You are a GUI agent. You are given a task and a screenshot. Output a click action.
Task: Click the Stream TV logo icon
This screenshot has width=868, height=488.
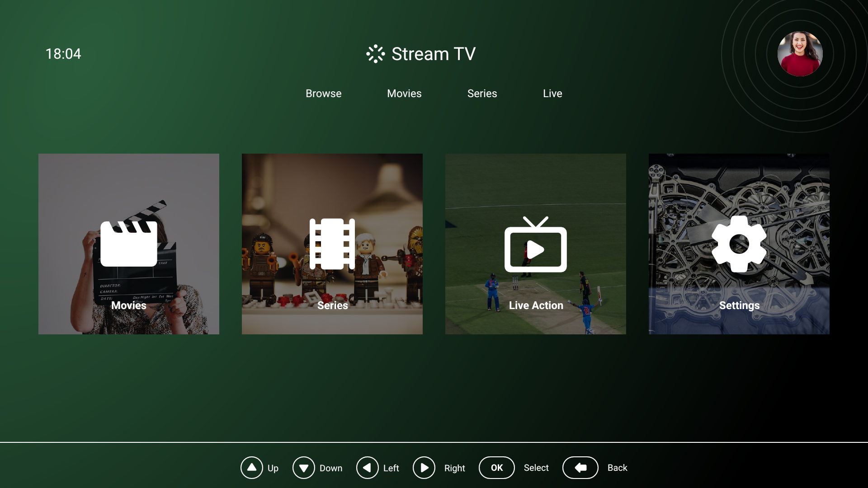tap(375, 54)
